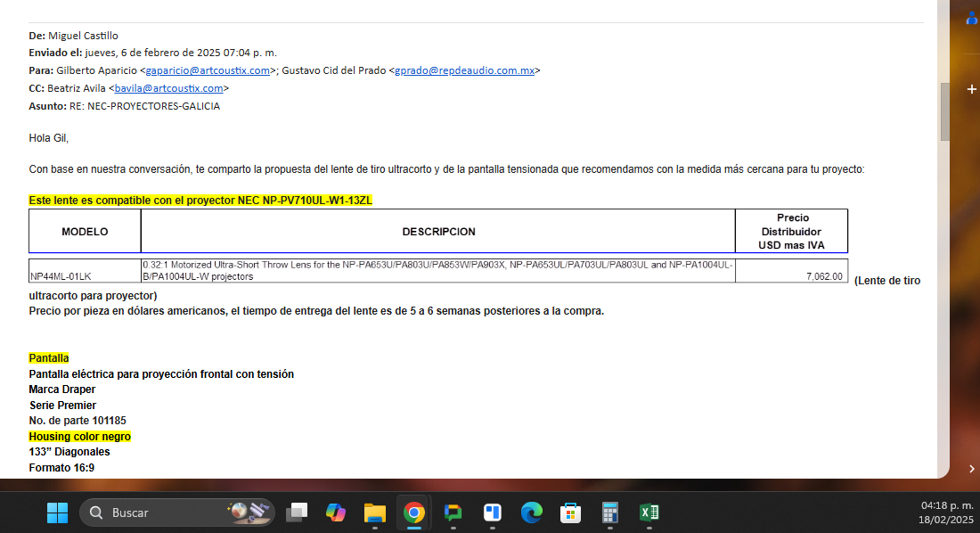Click the paragraph starting 'Con base en nuestra conversación'
Viewport: 980px width, 533px height.
tap(447, 169)
